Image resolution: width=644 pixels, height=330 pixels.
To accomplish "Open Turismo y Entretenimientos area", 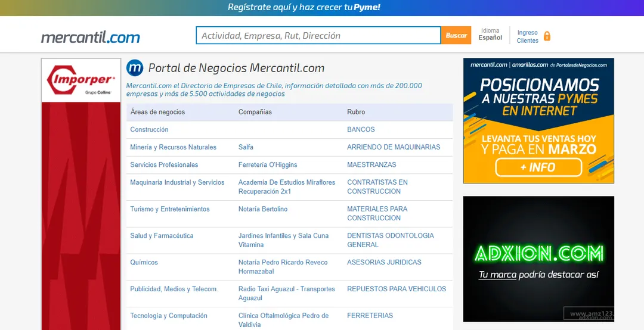I will [169, 209].
